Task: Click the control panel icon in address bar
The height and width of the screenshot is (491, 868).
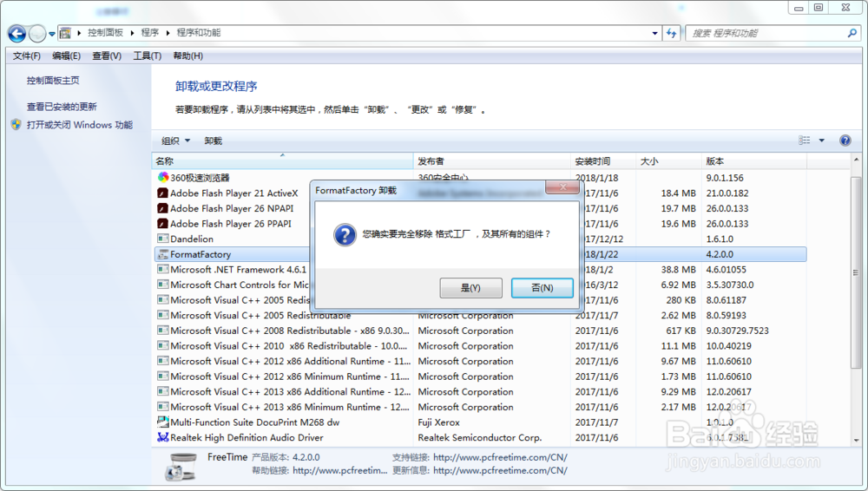Action: point(65,33)
